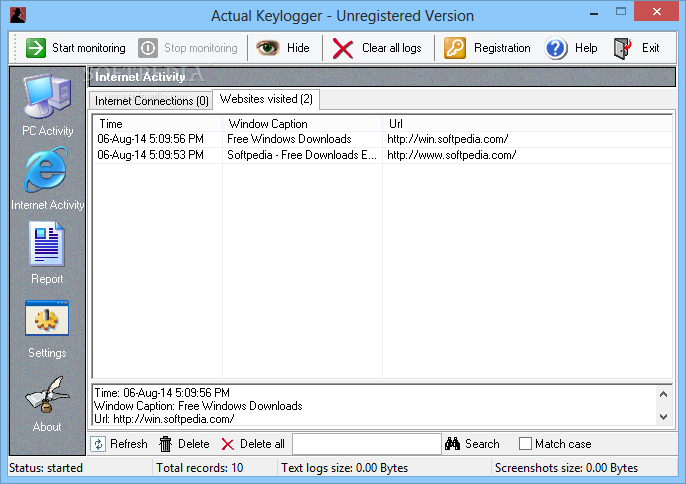Select the Websites visited (2) tab
The width and height of the screenshot is (686, 484).
pyautogui.click(x=266, y=99)
